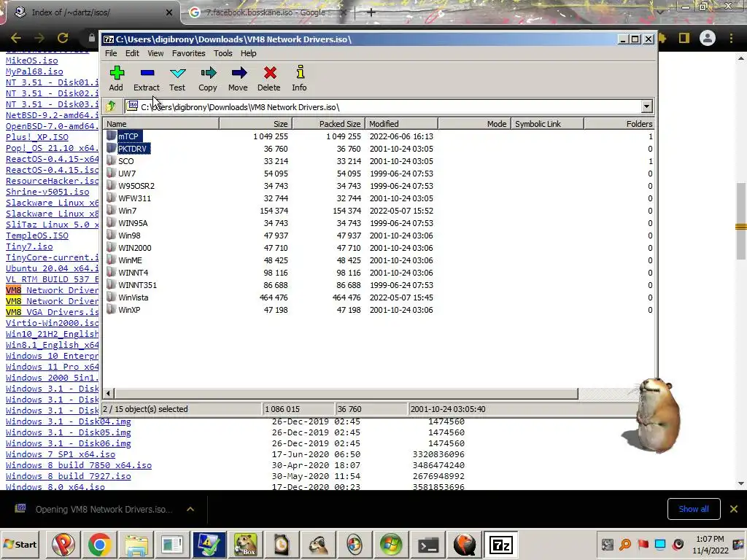Open the Chrome three-dot menu
Screen dimensions: 747x560
[731, 38]
